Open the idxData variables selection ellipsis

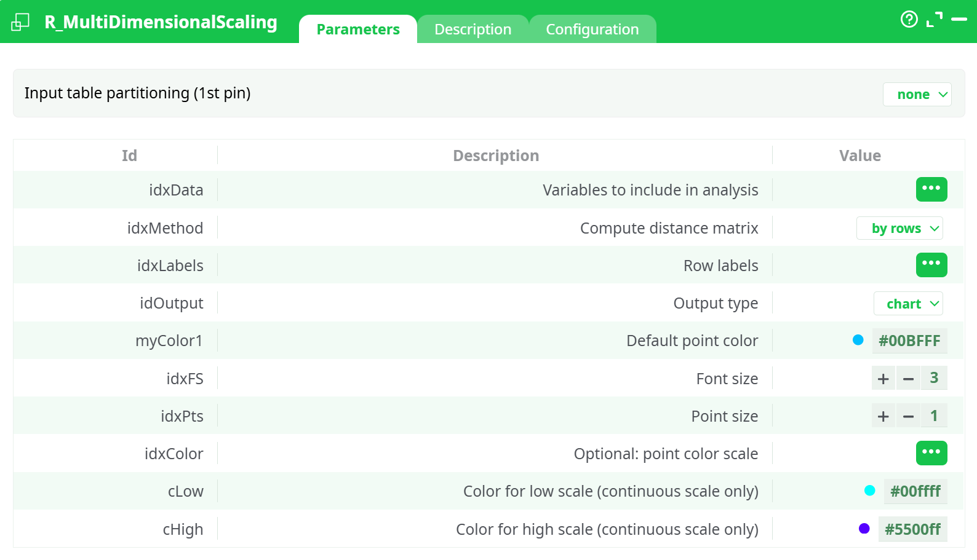(931, 189)
